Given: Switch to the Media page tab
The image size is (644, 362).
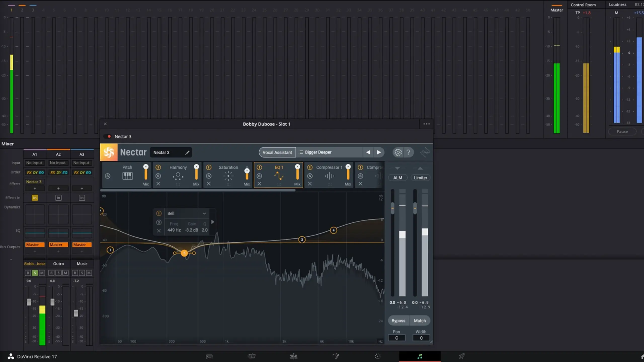Looking at the screenshot, I should click(209, 356).
